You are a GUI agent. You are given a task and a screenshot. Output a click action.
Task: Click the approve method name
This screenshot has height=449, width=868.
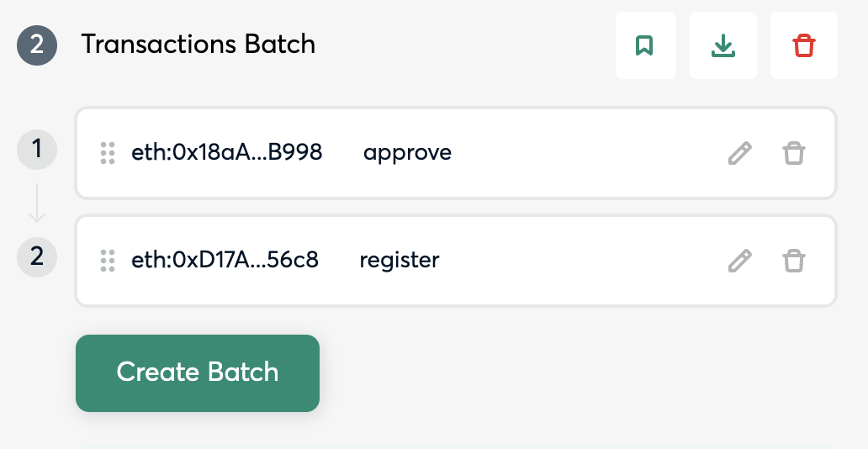coord(407,153)
